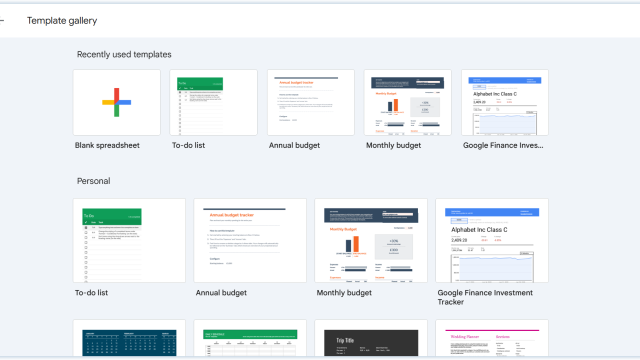Click the Personal section heading
This screenshot has width=640, height=360.
click(93, 181)
